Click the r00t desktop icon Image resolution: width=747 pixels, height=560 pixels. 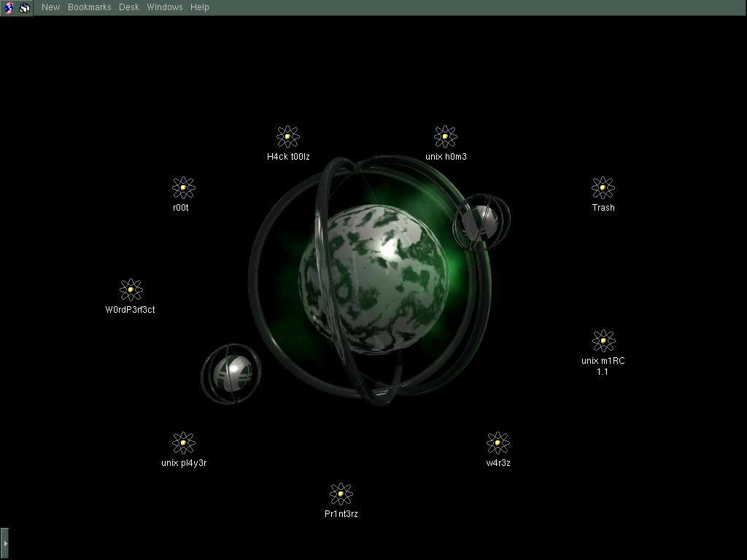coord(183,188)
